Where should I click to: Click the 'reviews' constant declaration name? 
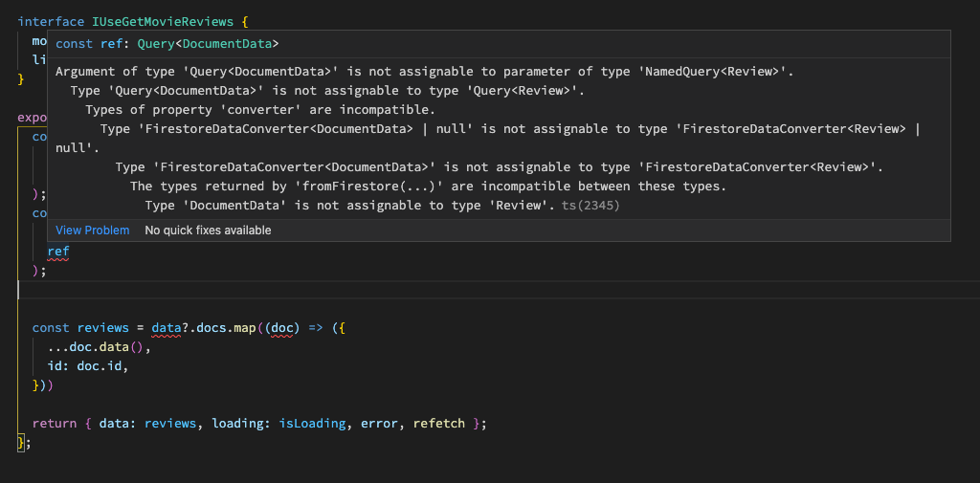coord(103,328)
